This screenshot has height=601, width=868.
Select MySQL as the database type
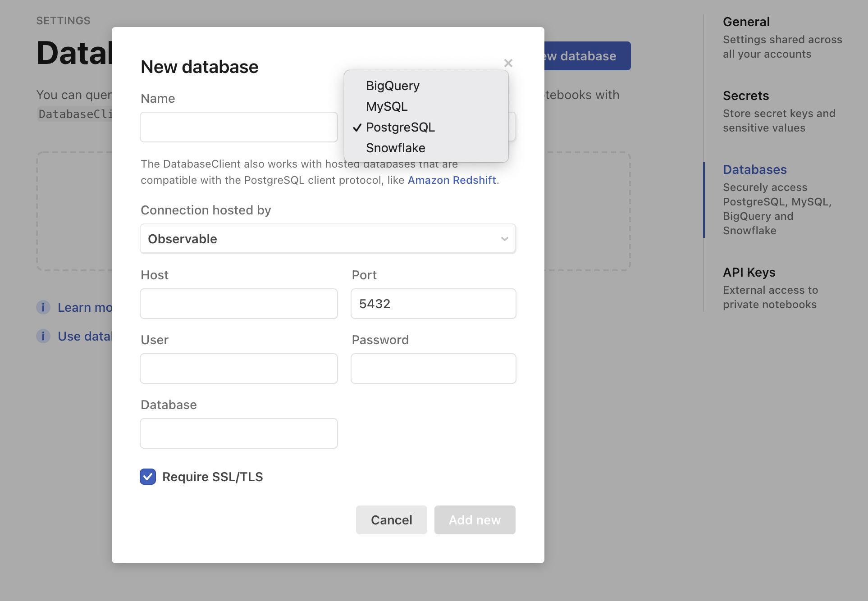[x=387, y=106]
